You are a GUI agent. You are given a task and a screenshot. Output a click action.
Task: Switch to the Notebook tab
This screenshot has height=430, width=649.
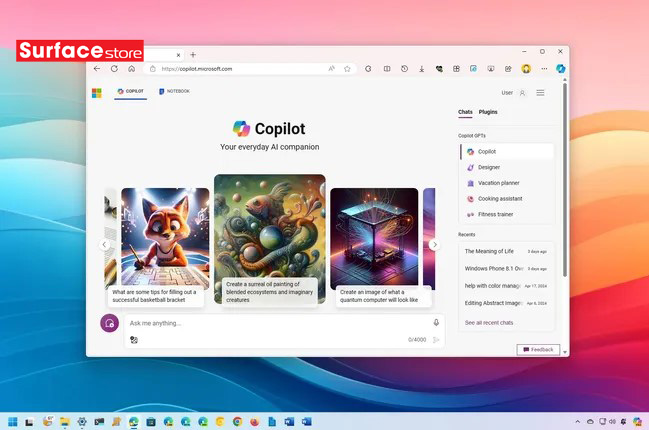click(177, 92)
